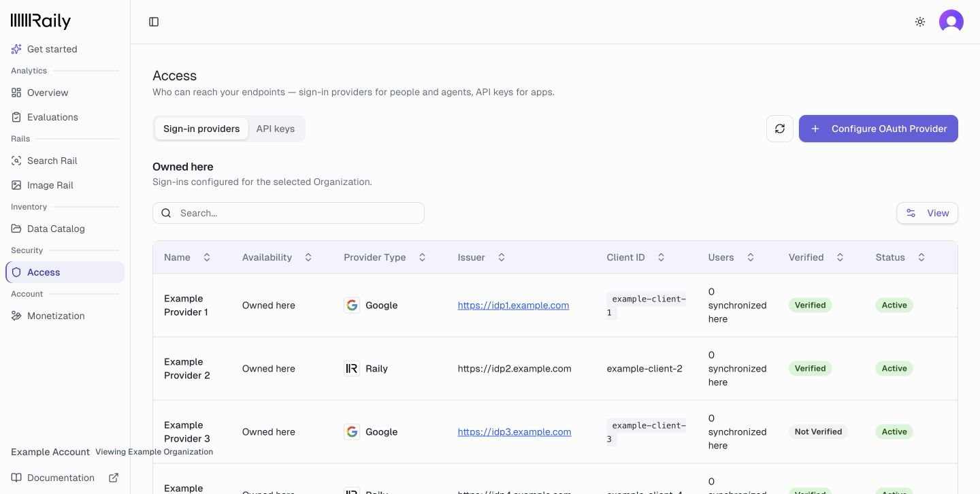Click the external link icon beside Documentation
The height and width of the screenshot is (494, 980).
[114, 478]
